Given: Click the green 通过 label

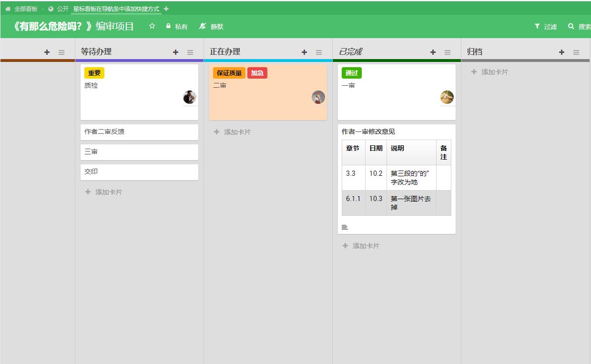Looking at the screenshot, I should [352, 73].
